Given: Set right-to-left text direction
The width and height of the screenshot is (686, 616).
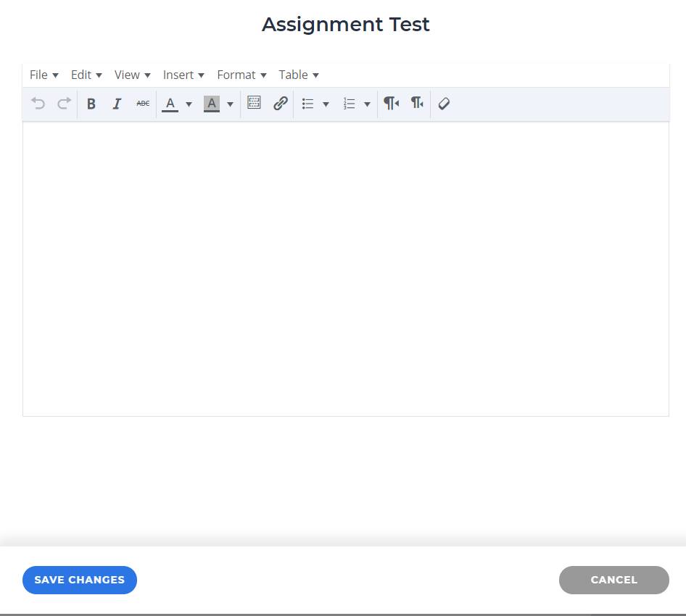Looking at the screenshot, I should coord(417,103).
